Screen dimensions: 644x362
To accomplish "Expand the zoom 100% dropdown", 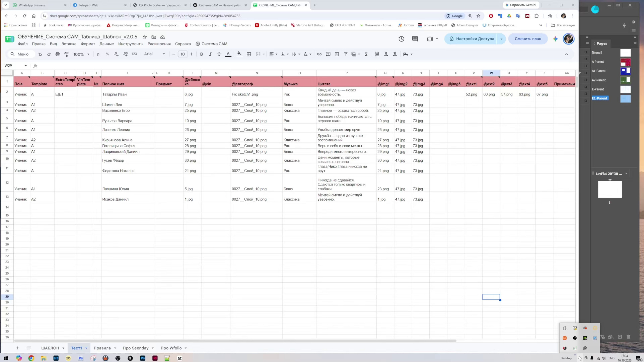I will pos(82,54).
